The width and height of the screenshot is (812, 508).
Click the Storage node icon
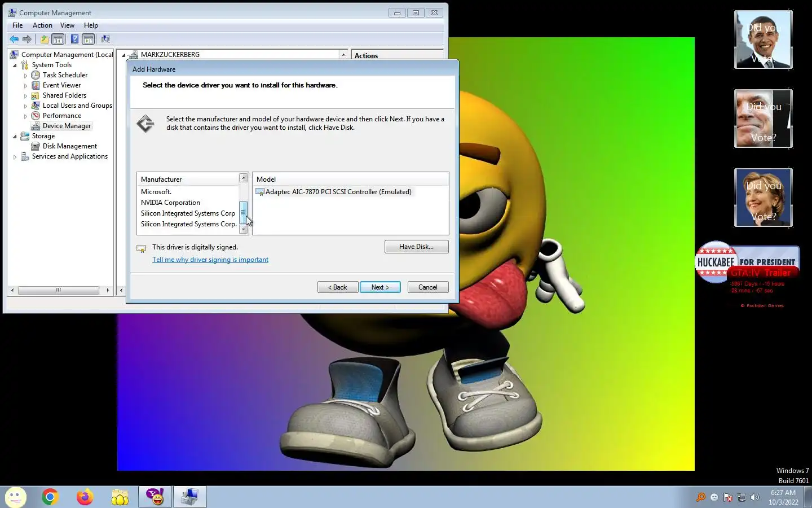(25, 136)
